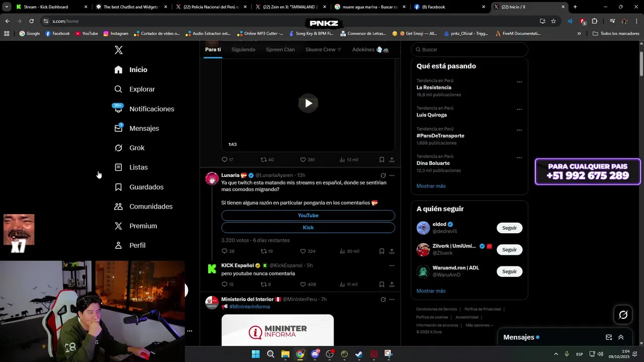This screenshot has height=362, width=644.
Task: Repost Lunaria's post with 19 reposts
Action: tap(267, 251)
